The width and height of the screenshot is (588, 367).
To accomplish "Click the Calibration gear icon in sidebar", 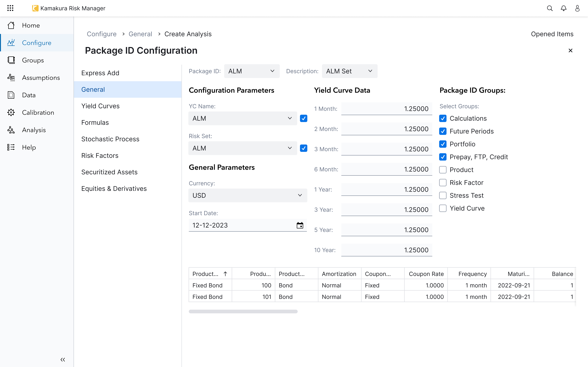I will point(11,112).
